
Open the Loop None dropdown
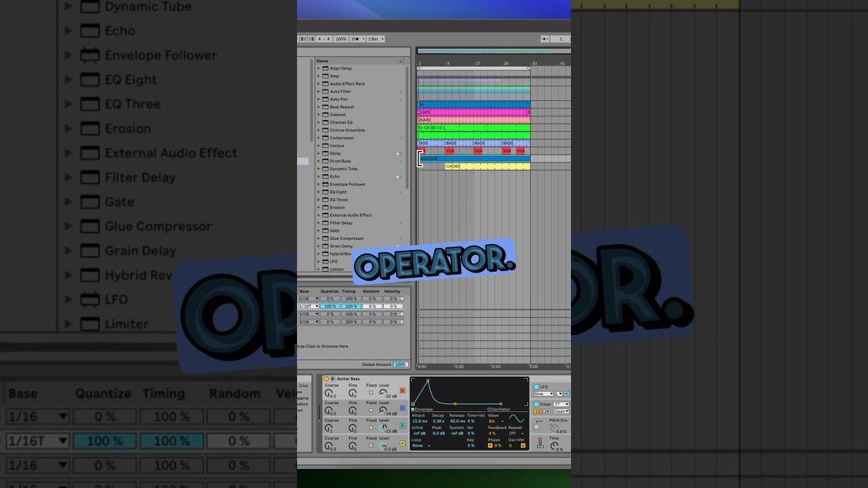tap(421, 445)
